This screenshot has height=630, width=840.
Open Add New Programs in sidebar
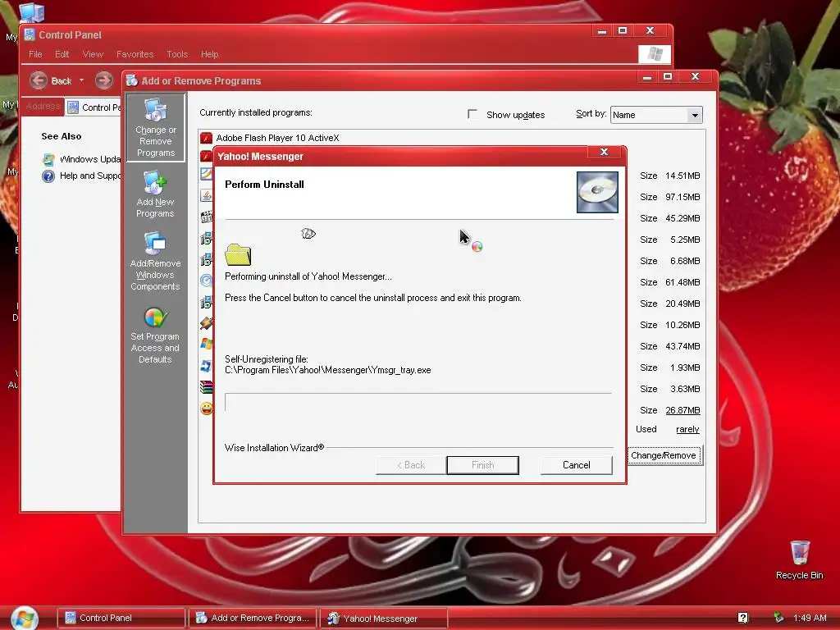coord(155,194)
